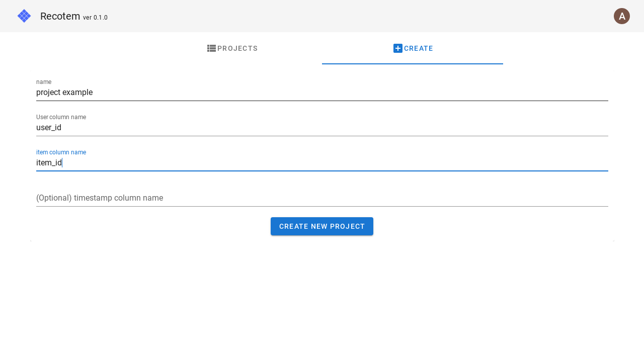Click the item column name blue label
This screenshot has width=644, height=362.
click(61, 152)
